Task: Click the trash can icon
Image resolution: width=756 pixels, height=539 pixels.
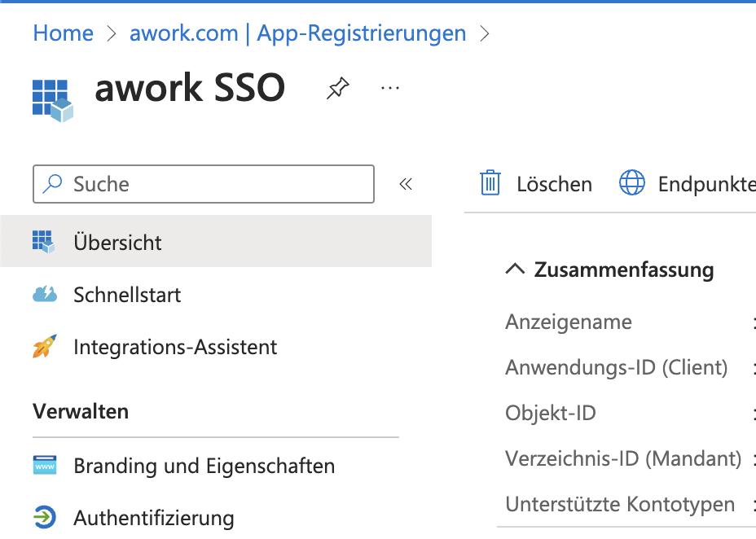Action: (x=490, y=183)
